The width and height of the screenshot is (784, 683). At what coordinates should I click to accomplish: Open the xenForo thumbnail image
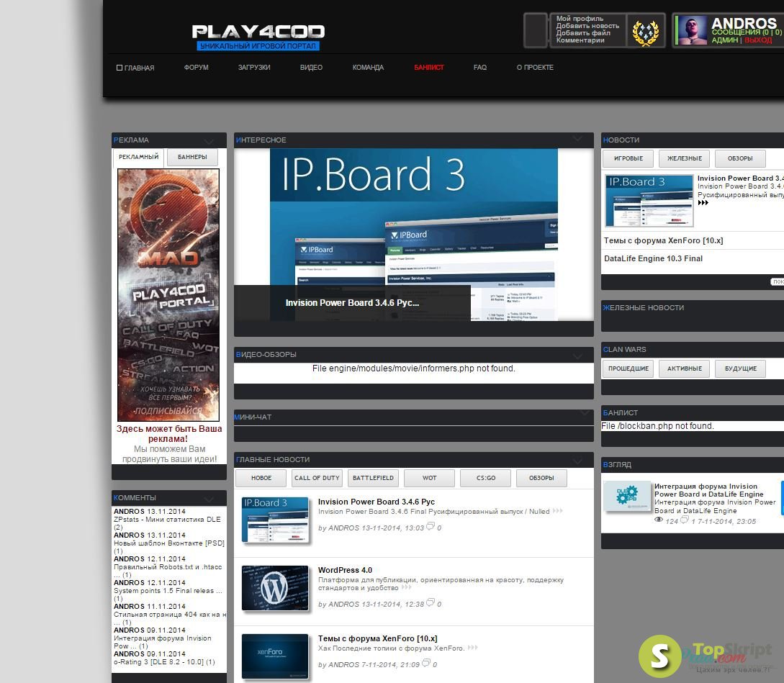275,656
